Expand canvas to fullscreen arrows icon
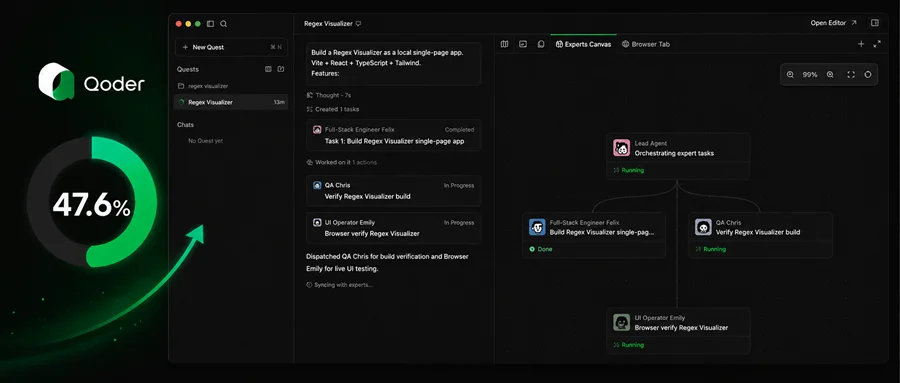This screenshot has height=383, width=900. coord(877,44)
